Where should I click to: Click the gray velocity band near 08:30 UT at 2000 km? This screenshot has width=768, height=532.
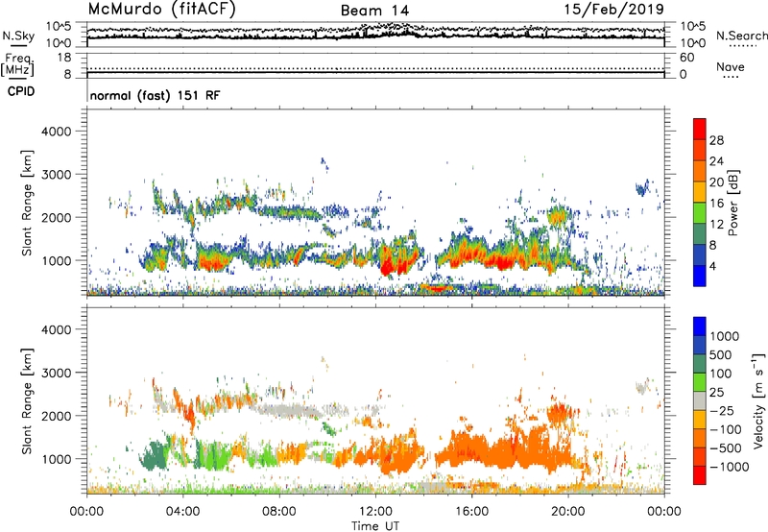(x=289, y=409)
